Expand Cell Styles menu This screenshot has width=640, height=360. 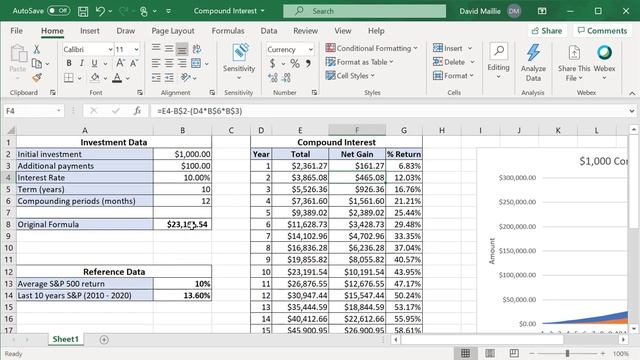pos(350,76)
